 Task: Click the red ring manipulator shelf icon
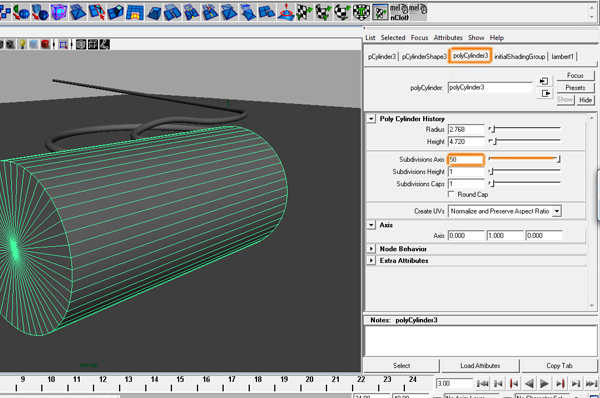tap(285, 12)
